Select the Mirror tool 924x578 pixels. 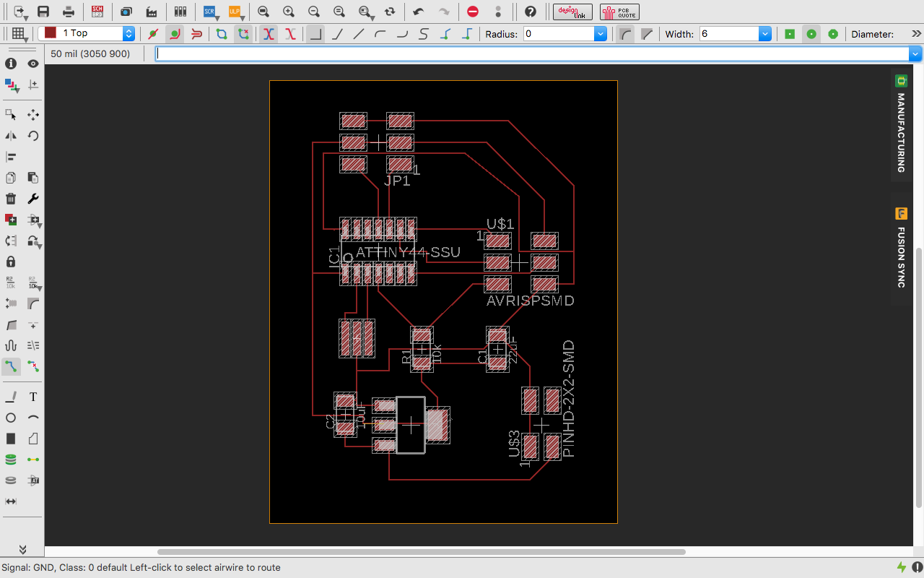click(11, 136)
